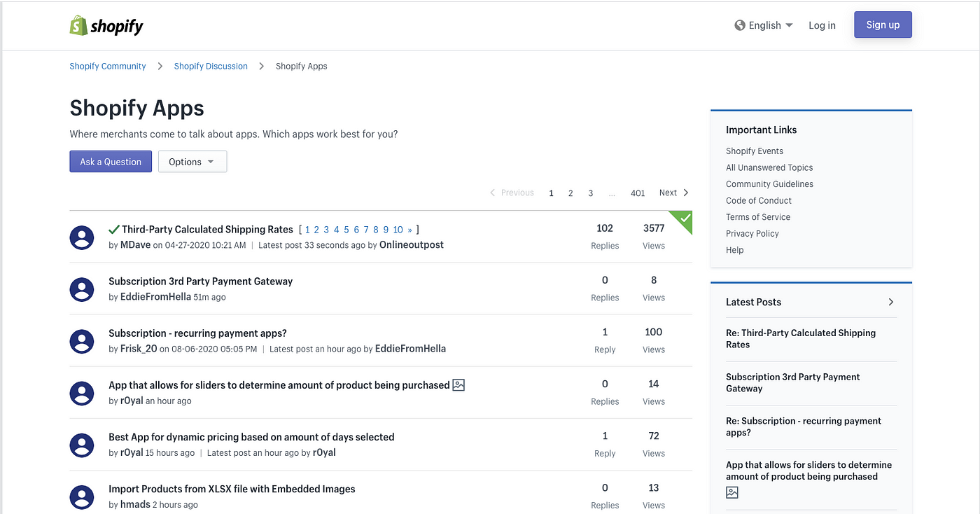This screenshot has height=514, width=980.
Task: Open sidebar sliders app latest post
Action: (x=808, y=471)
